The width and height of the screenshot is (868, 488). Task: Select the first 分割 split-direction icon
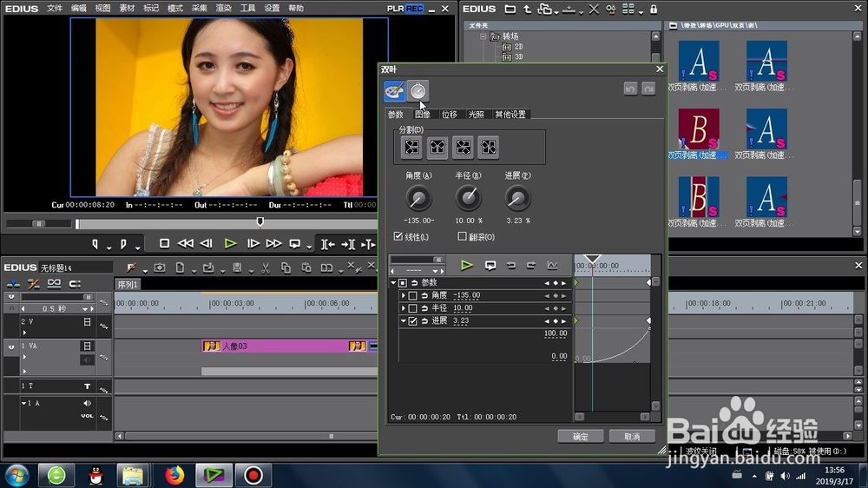(x=411, y=148)
